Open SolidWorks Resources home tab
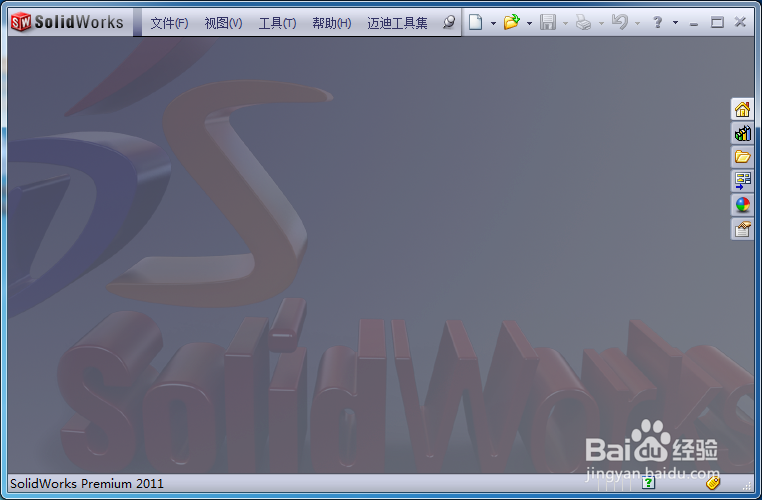 click(742, 109)
